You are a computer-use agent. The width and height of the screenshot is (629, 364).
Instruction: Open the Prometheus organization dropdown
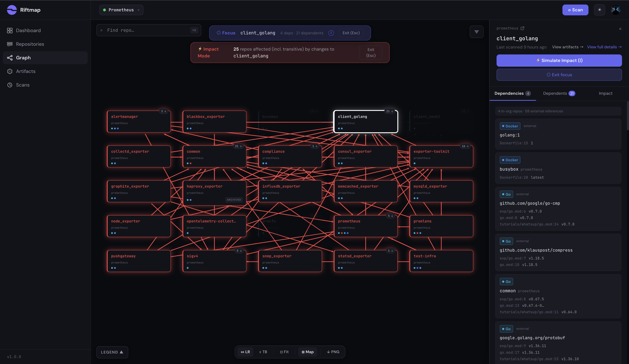click(x=121, y=10)
